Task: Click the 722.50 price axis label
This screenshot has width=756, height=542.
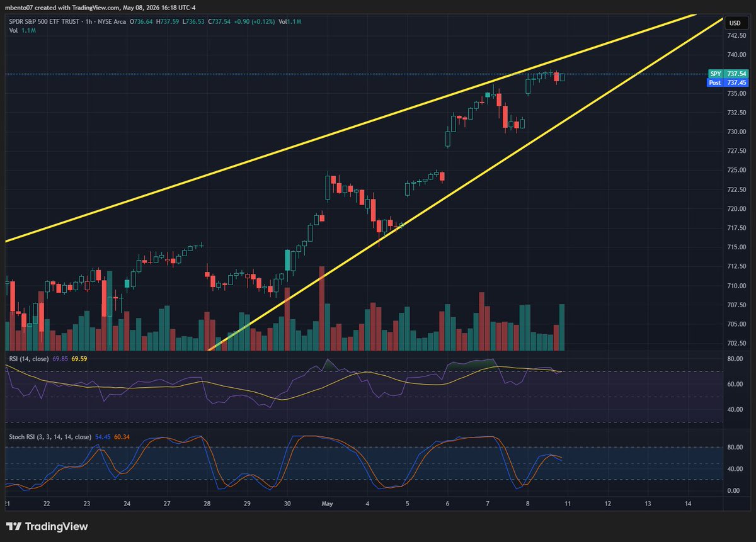Action: tap(736, 189)
